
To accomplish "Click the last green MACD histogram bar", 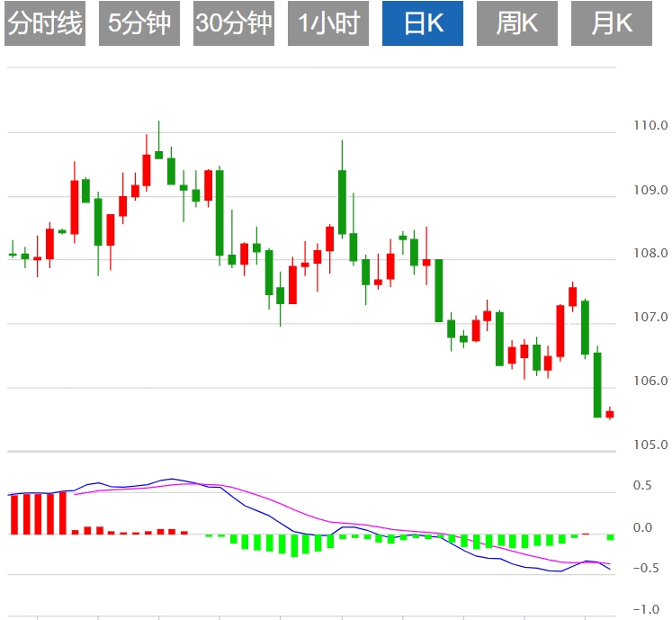I will pos(610,537).
